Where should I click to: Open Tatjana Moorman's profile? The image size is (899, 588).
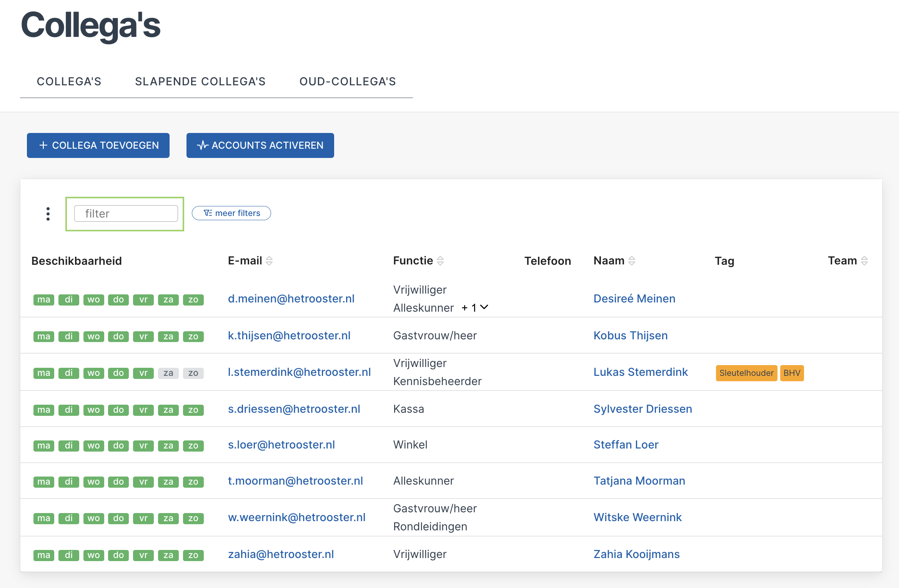tap(639, 481)
